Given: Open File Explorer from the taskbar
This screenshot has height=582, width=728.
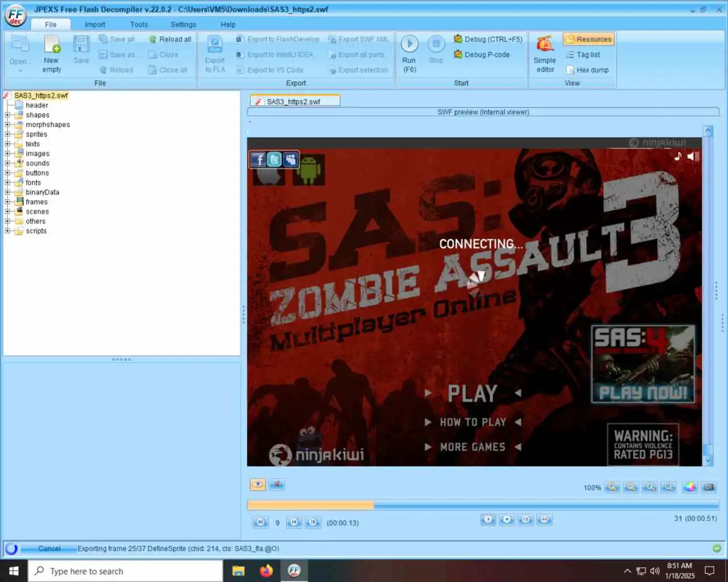Looking at the screenshot, I should pos(238,571).
